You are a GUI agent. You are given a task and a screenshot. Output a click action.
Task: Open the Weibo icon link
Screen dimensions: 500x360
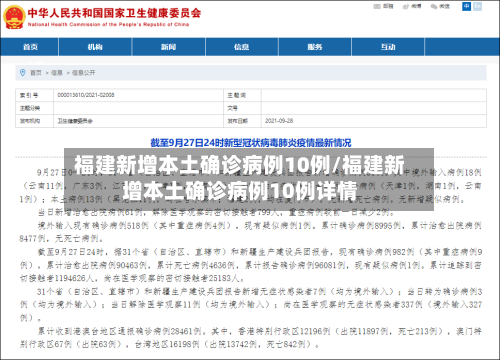406,6
